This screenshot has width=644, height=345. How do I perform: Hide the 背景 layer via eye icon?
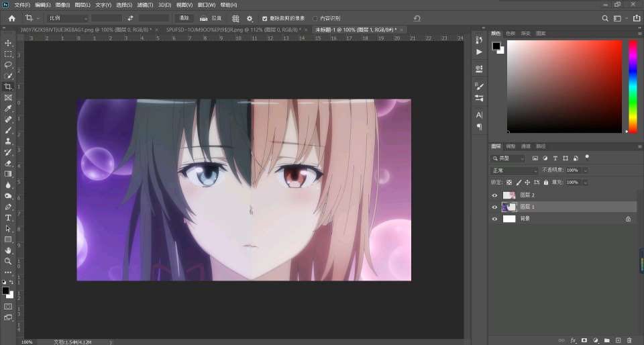click(x=494, y=219)
